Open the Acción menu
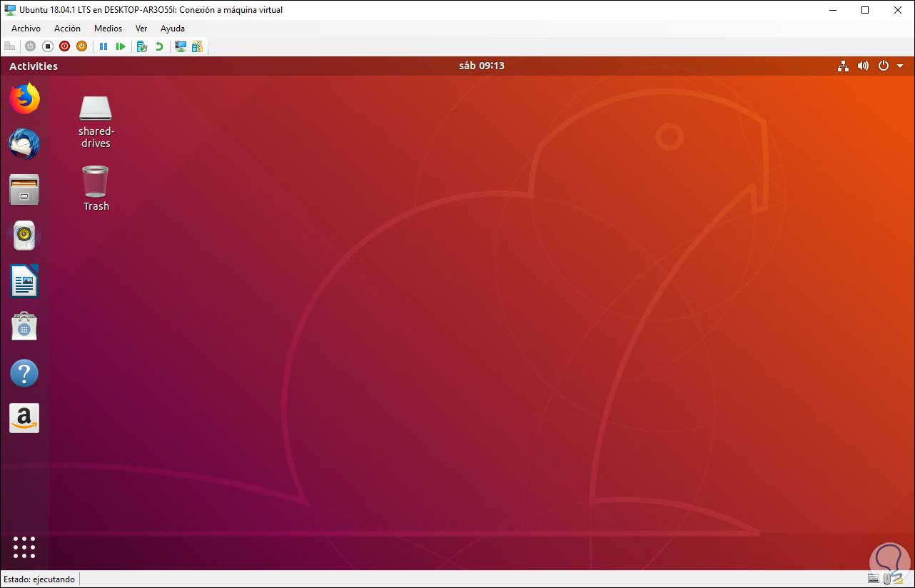This screenshot has height=588, width=915. pyautogui.click(x=67, y=29)
